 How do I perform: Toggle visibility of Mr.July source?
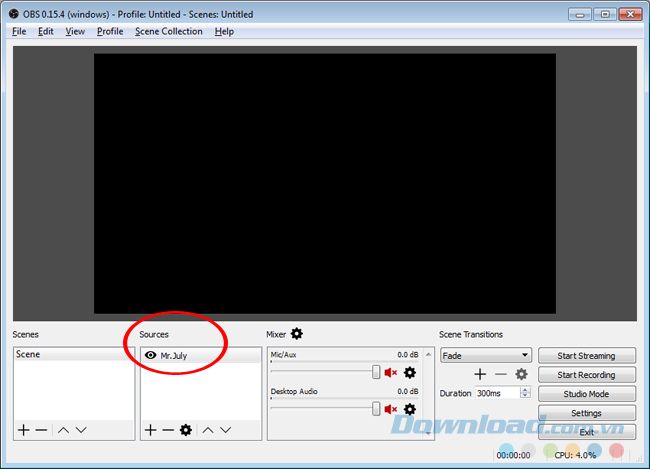[150, 355]
